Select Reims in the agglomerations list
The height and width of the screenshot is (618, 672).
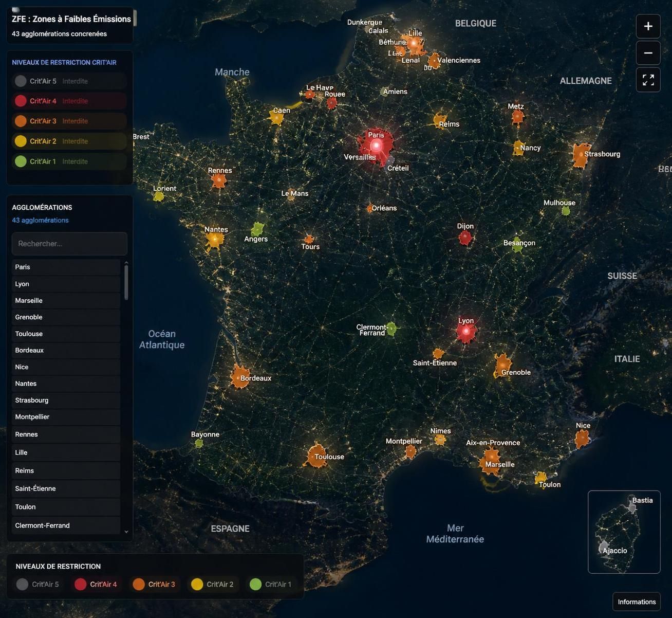[66, 470]
